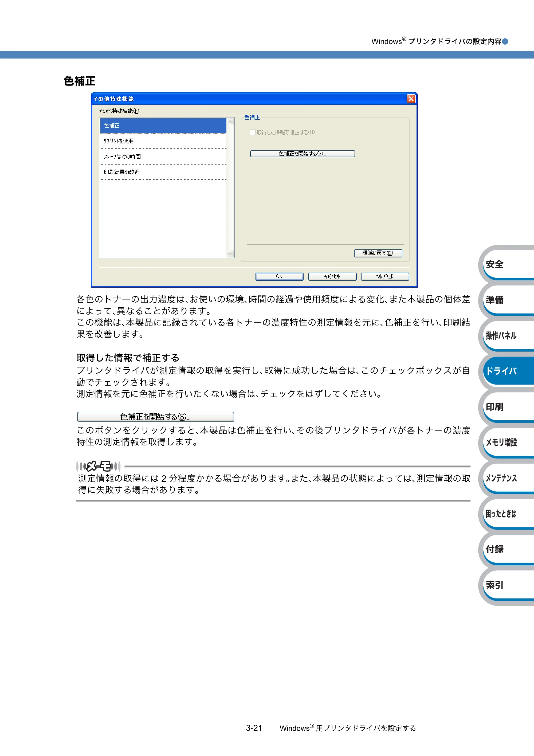Click 色補正を開始する button in dialog
This screenshot has width=534, height=756.
click(302, 154)
